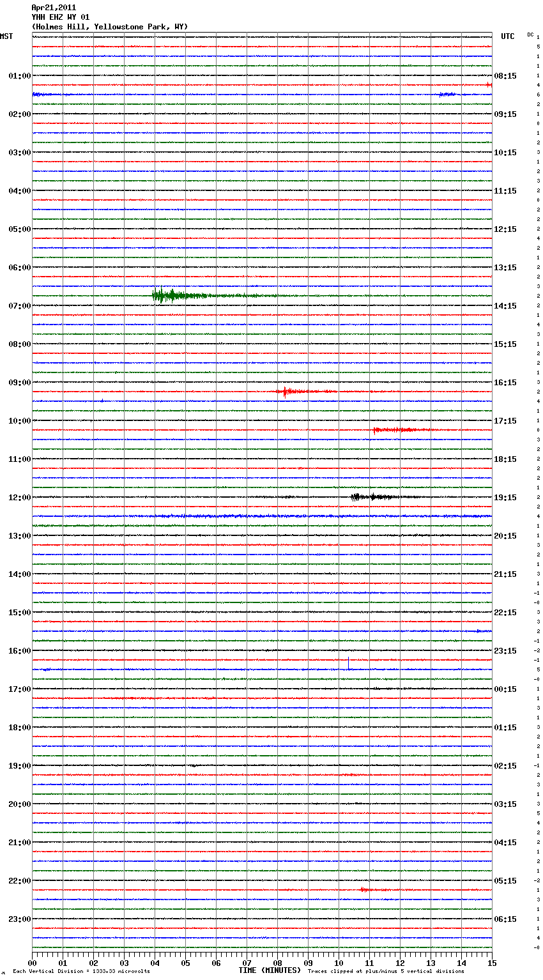
Task: Select the 22:00 MST hour label
Action: (x=20, y=881)
